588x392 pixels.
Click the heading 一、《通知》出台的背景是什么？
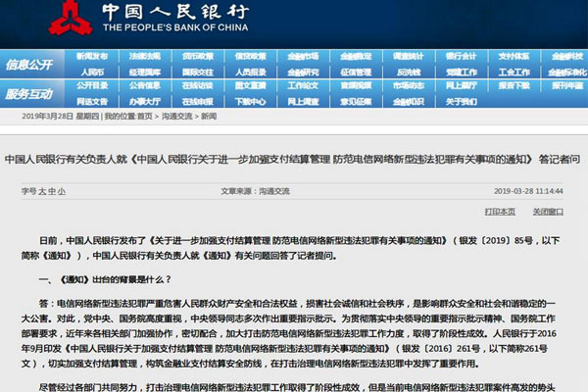105,279
